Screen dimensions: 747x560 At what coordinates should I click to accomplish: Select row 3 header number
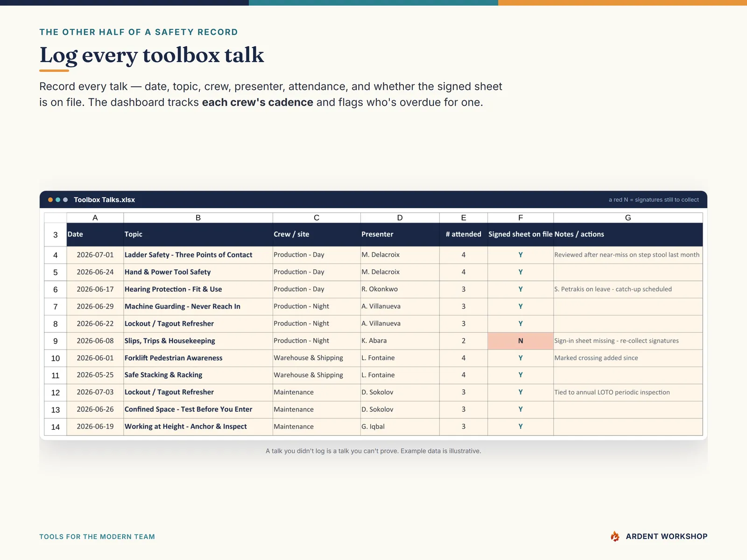point(56,235)
